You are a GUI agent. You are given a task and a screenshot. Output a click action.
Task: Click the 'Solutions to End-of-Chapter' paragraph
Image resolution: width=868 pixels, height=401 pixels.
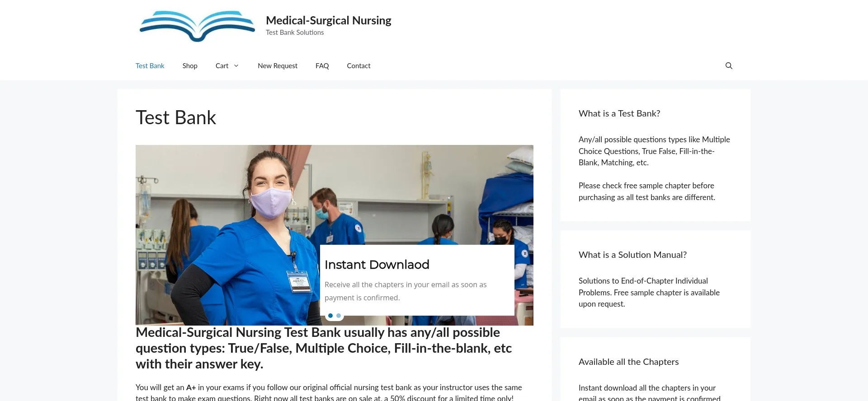tap(649, 293)
